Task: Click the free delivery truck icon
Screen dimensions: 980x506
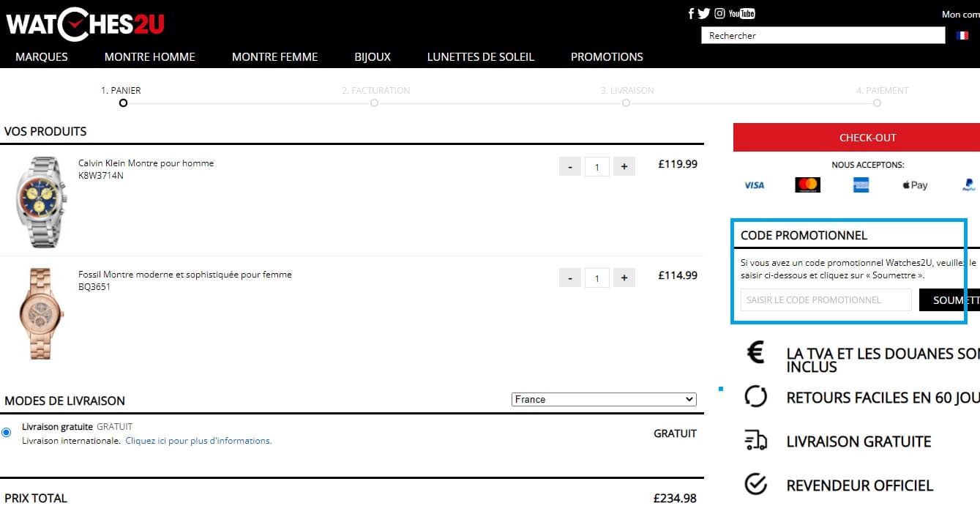Action: coord(755,441)
